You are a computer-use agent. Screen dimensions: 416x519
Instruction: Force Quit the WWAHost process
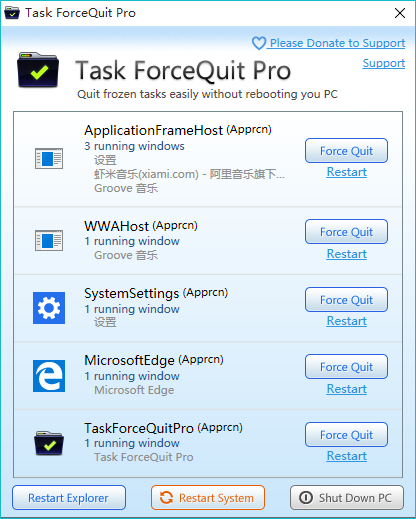click(x=346, y=232)
